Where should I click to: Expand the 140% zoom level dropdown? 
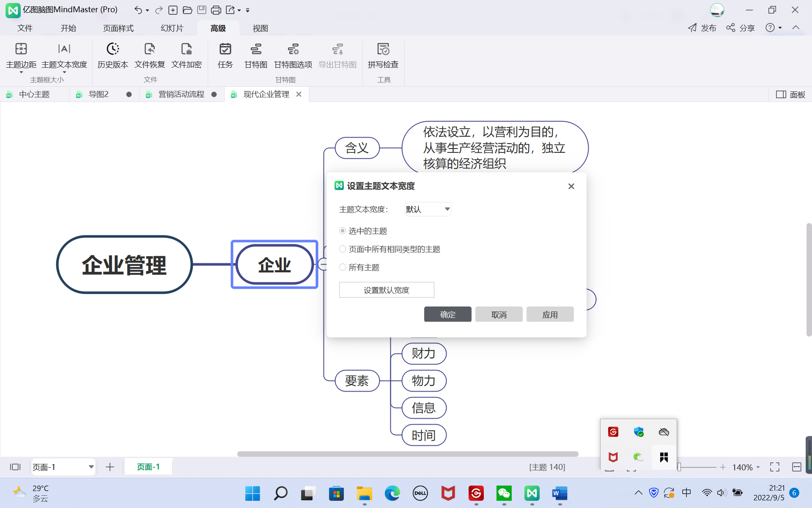click(x=758, y=467)
